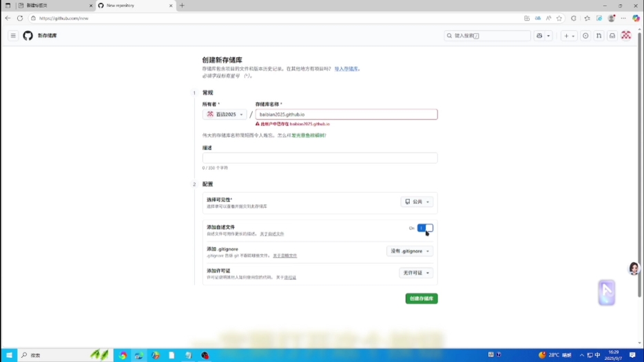Image resolution: width=644 pixels, height=362 pixels.
Task: Open the browser extensions icon
Action: pyautogui.click(x=574, y=18)
